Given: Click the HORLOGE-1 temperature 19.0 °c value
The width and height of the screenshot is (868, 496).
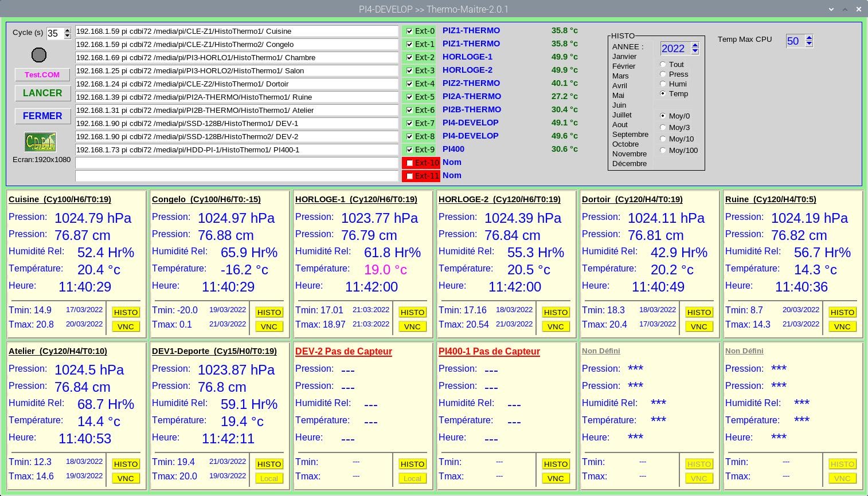Looking at the screenshot, I should coord(385,269).
